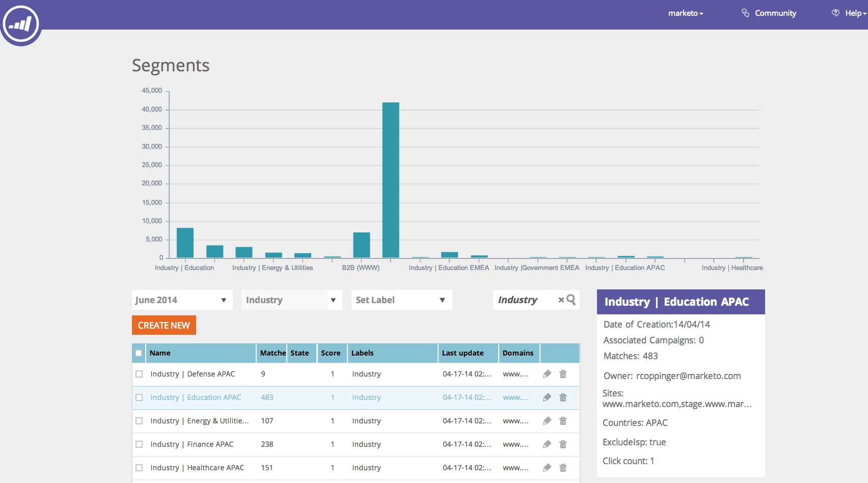Select the Industry | Finance APAC row name
The image size is (868, 483).
click(192, 444)
